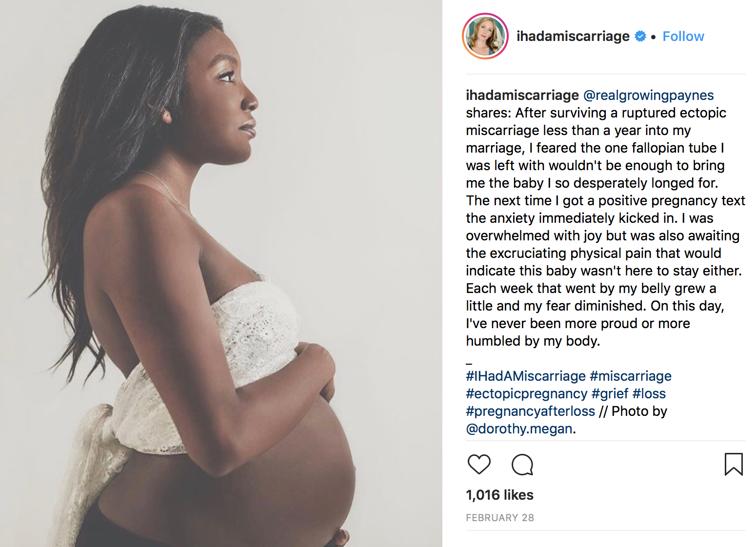Visit the @dorothy.megan photographer profile

click(x=519, y=429)
